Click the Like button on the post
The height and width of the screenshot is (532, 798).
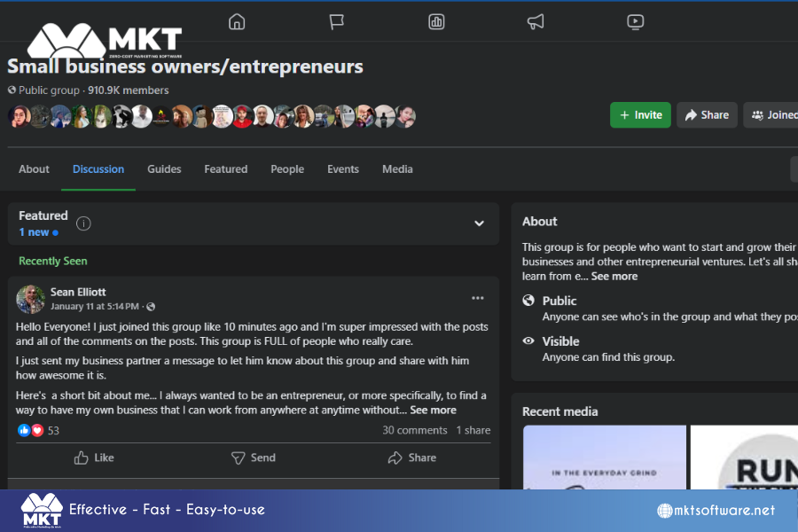94,458
